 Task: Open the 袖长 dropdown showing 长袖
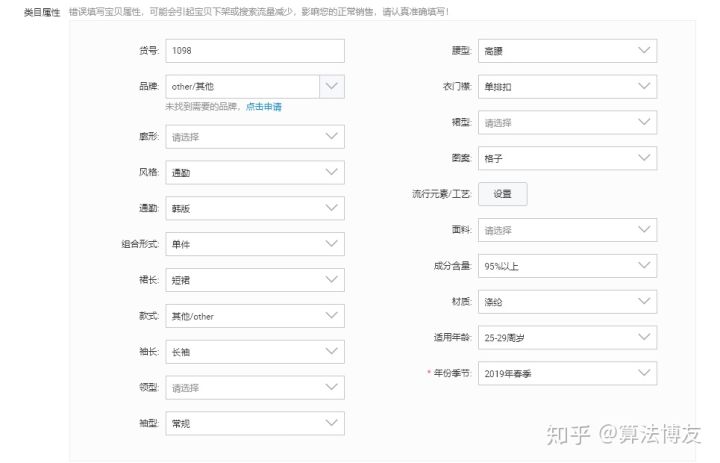pyautogui.click(x=254, y=352)
